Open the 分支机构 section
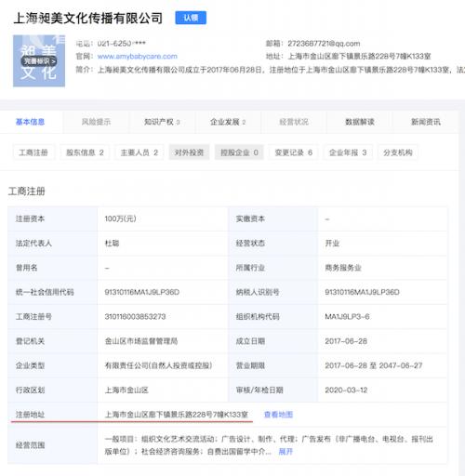Viewport: 465px width, 476px height. point(398,152)
